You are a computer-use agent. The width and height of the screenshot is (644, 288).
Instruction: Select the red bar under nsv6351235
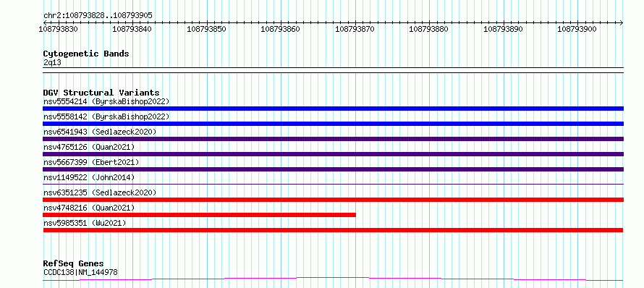(333, 200)
